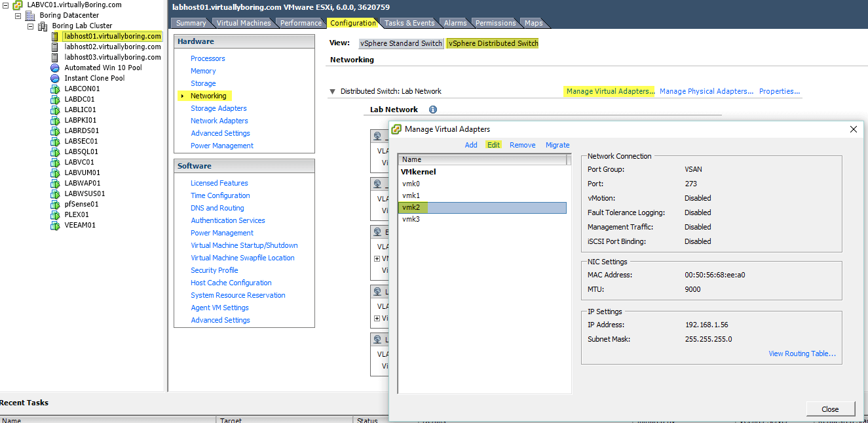
Task: Open Security Profile settings
Action: click(x=214, y=270)
